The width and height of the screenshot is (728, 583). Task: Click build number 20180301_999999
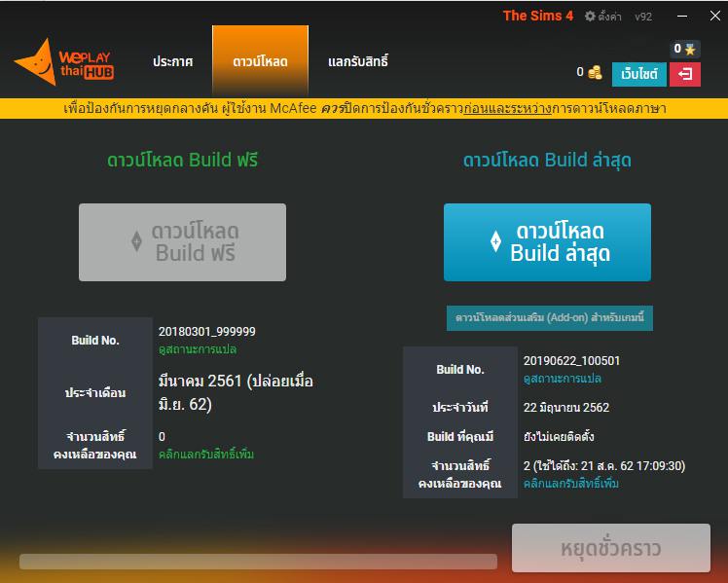[207, 332]
